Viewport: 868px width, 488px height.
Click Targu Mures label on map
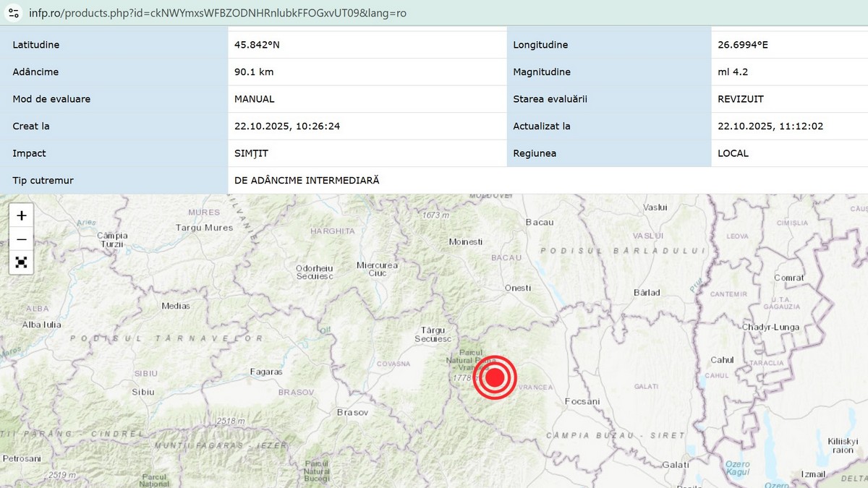click(x=205, y=227)
